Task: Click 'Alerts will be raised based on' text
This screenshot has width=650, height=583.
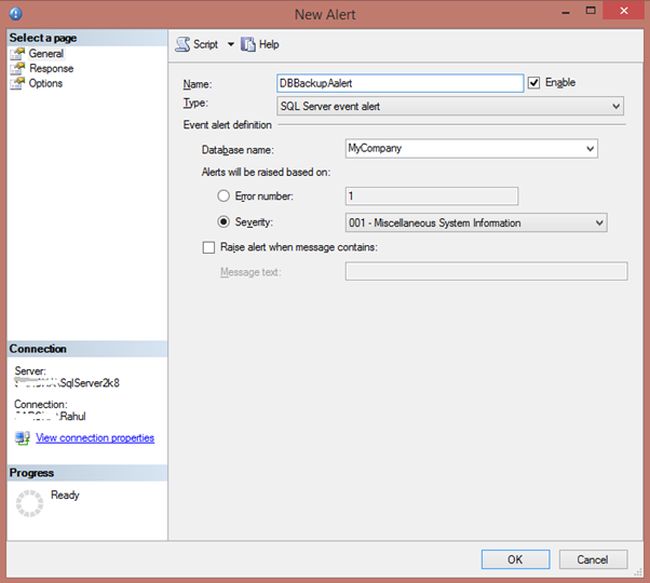Action: pyautogui.click(x=266, y=172)
